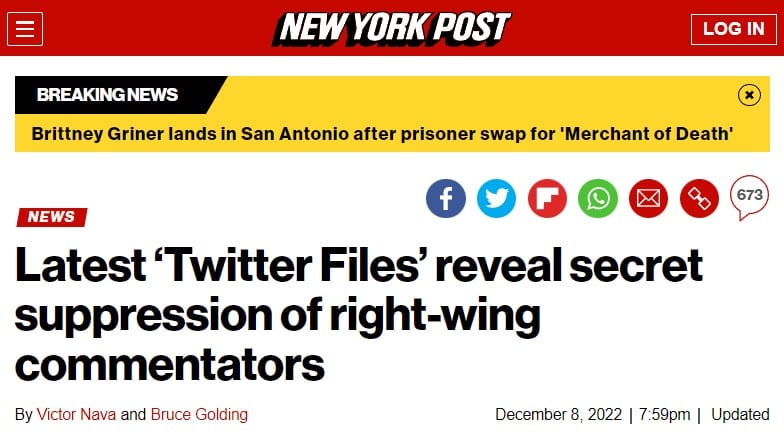Share article on Facebook
This screenshot has height=436, width=784.
[446, 198]
